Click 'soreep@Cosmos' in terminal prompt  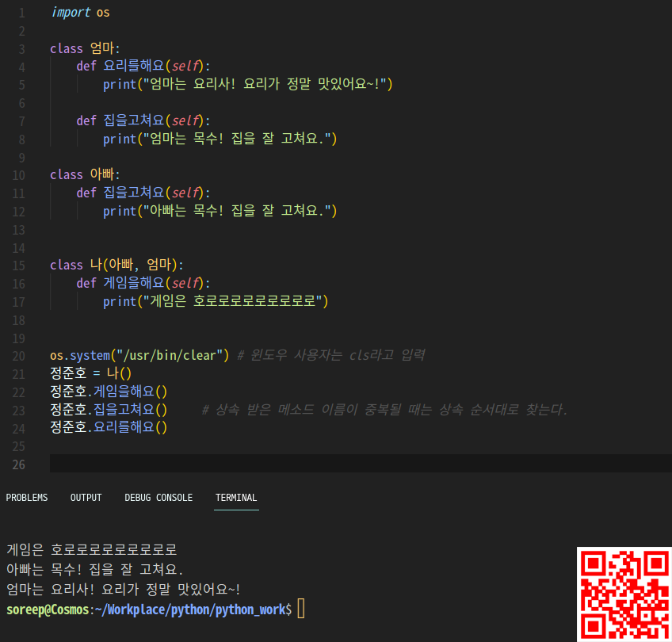tap(48, 610)
